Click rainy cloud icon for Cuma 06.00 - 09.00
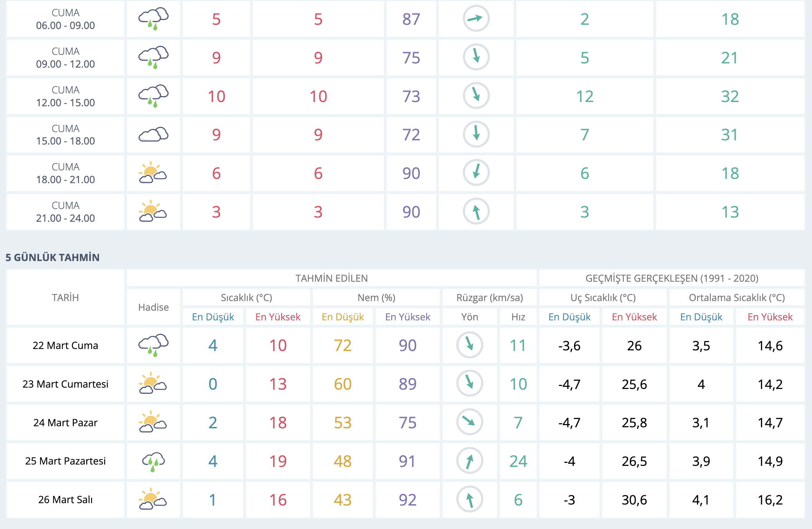Image resolution: width=812 pixels, height=529 pixels. [153, 19]
